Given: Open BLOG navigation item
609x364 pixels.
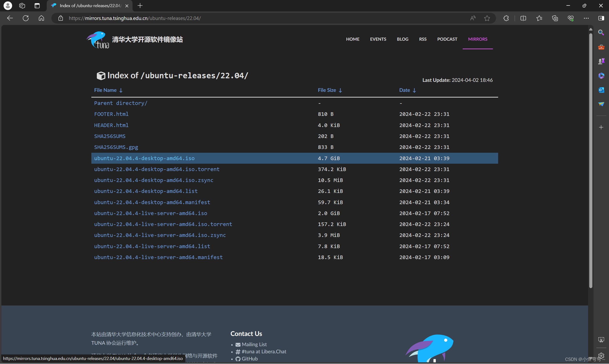Looking at the screenshot, I should pos(403,39).
